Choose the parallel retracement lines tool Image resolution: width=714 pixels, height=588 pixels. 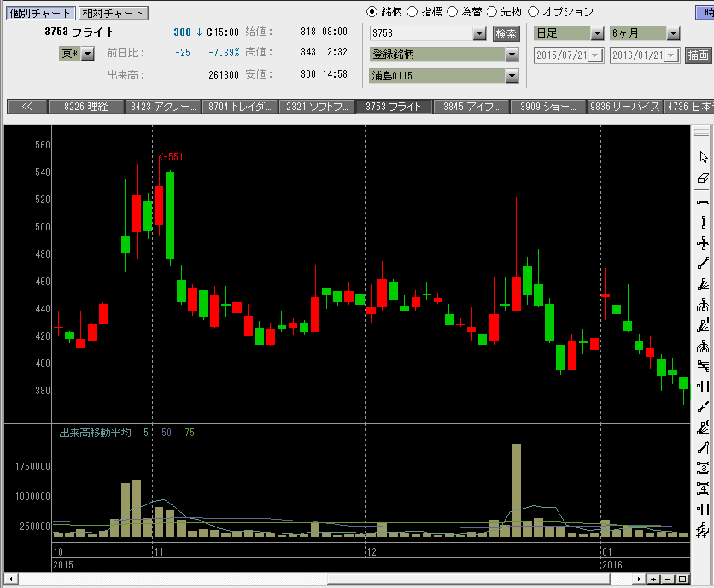[703, 366]
